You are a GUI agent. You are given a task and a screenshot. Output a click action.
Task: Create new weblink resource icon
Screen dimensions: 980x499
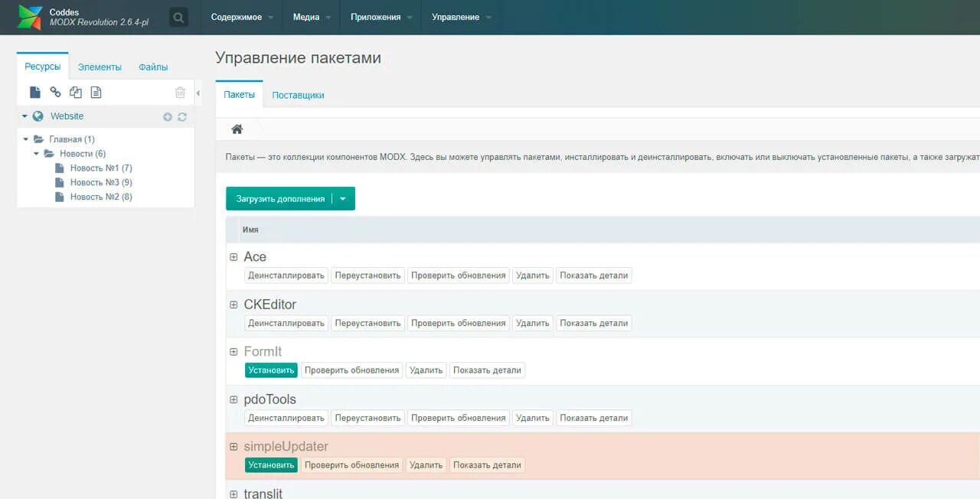coord(55,93)
